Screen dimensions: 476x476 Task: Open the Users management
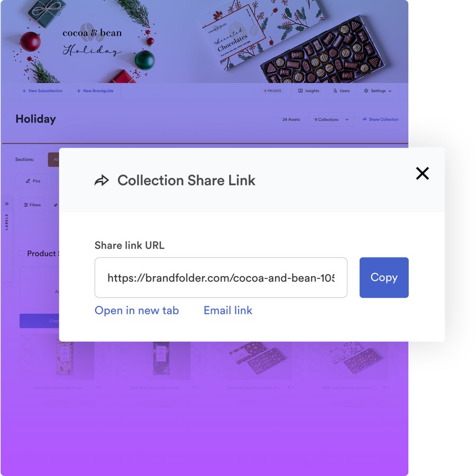tap(341, 91)
